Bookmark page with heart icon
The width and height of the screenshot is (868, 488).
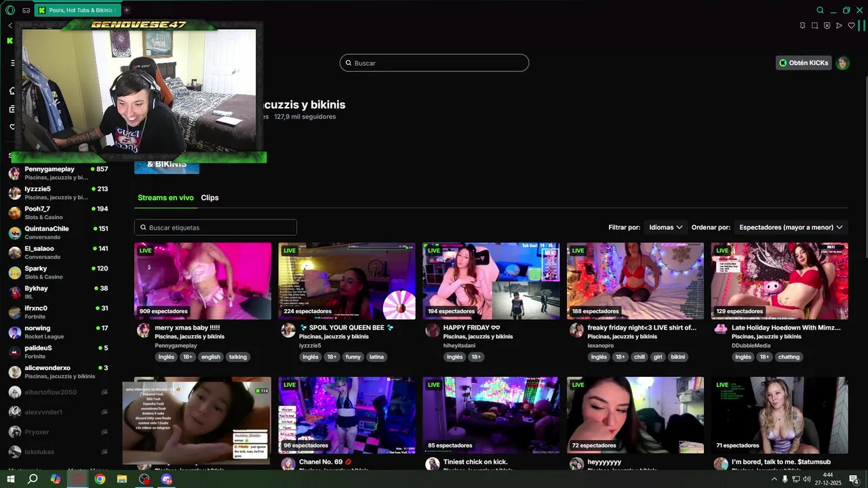pyautogui.click(x=851, y=26)
